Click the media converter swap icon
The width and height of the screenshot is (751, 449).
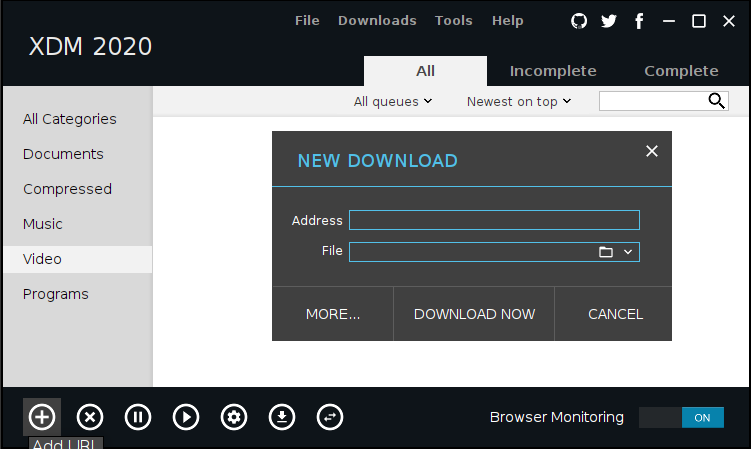[x=330, y=417]
